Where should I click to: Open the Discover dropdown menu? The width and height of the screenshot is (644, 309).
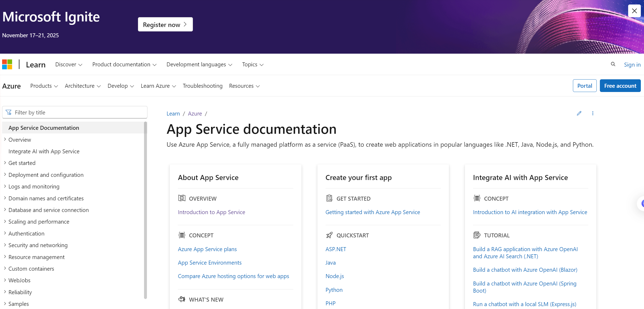69,64
